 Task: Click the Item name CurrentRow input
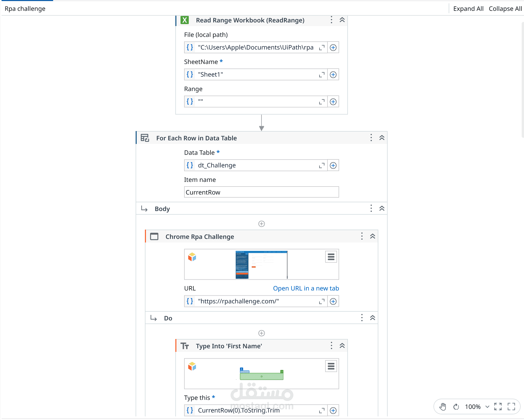(261, 192)
